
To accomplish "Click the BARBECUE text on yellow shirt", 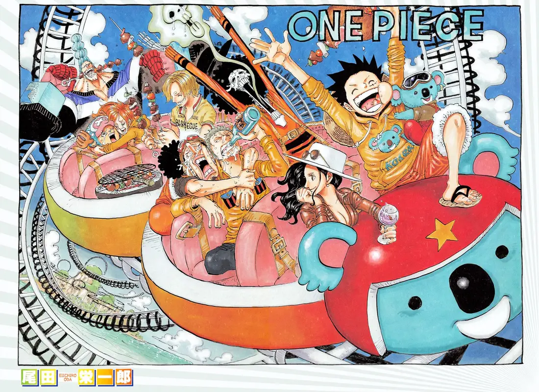I will click(187, 124).
